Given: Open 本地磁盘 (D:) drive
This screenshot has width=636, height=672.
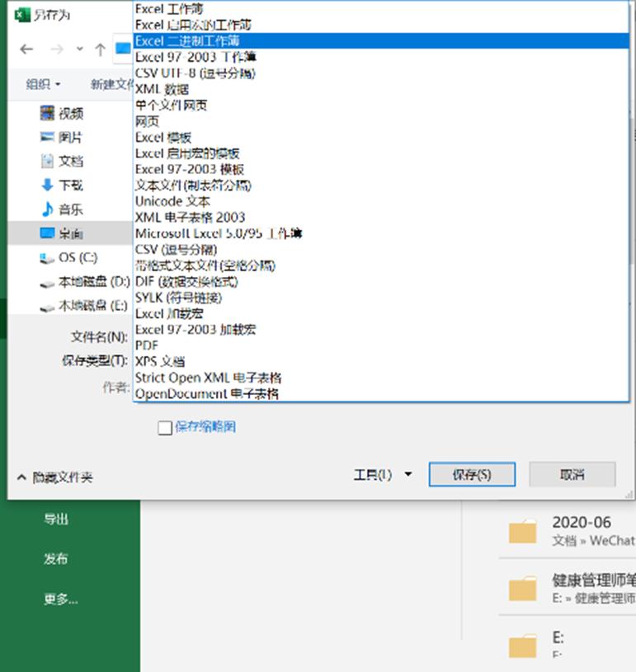Looking at the screenshot, I should (x=84, y=281).
